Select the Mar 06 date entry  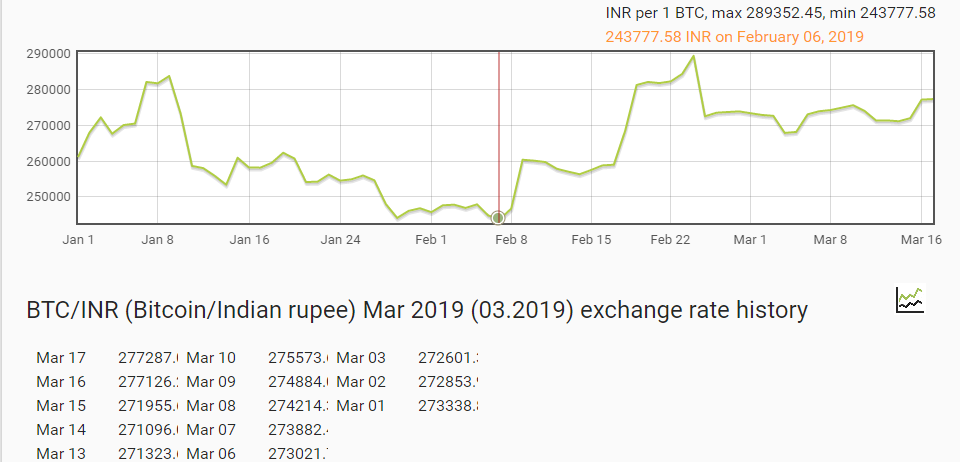[211, 453]
